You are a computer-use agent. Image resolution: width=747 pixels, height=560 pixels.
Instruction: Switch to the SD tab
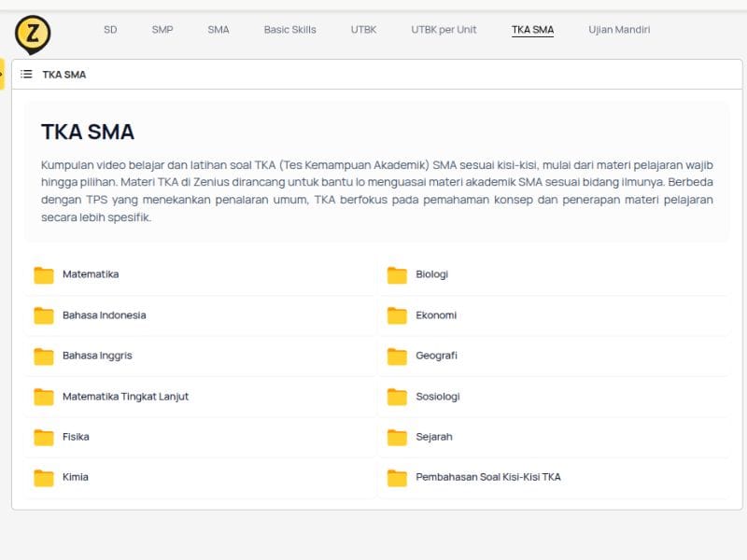[110, 30]
